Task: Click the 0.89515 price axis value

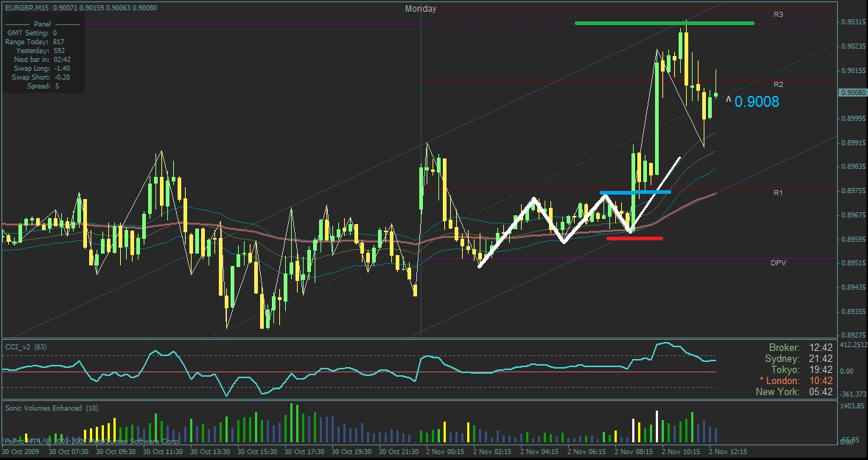Action: [853, 263]
